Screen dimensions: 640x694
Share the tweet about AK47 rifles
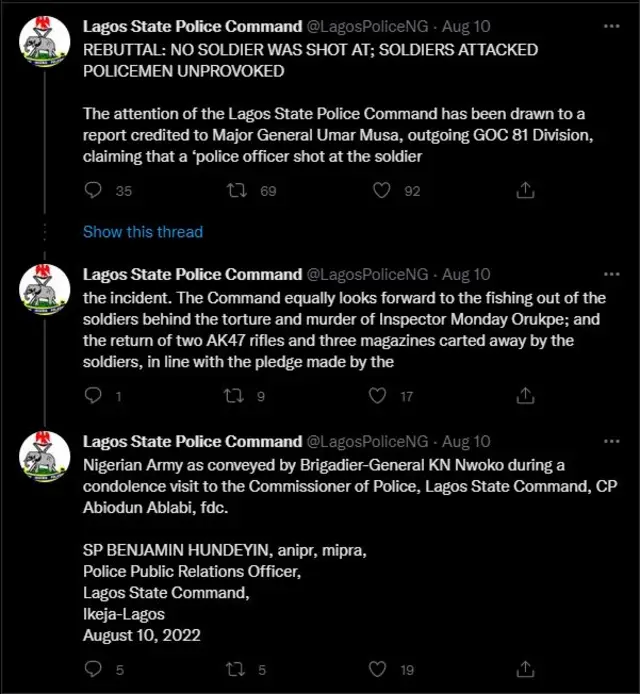524,396
